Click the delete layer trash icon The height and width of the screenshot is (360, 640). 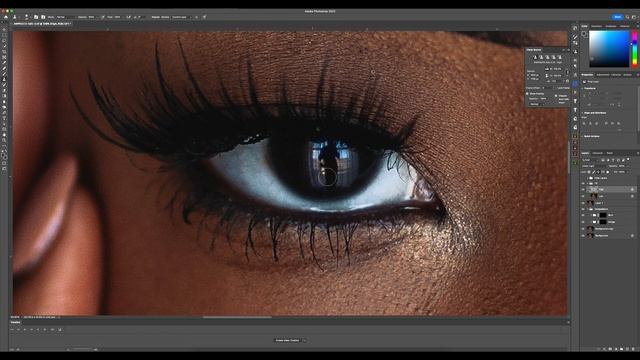633,349
